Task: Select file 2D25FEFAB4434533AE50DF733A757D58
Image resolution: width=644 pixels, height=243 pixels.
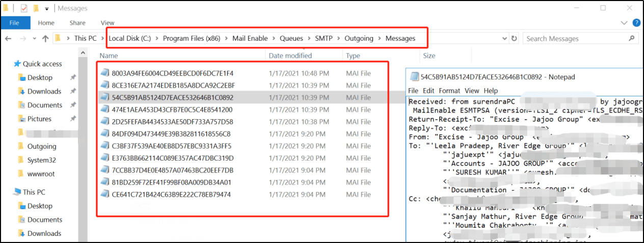Action: [x=172, y=122]
